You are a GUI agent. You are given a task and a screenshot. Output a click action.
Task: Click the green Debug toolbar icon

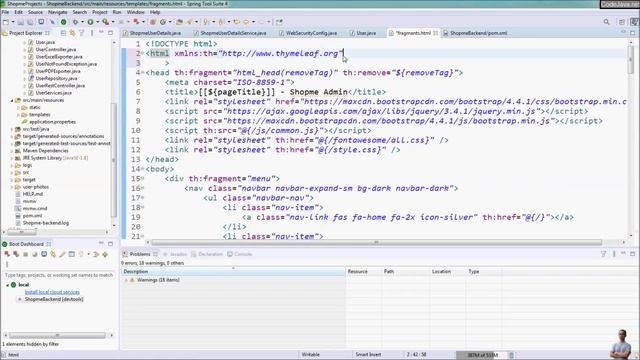(76, 22)
